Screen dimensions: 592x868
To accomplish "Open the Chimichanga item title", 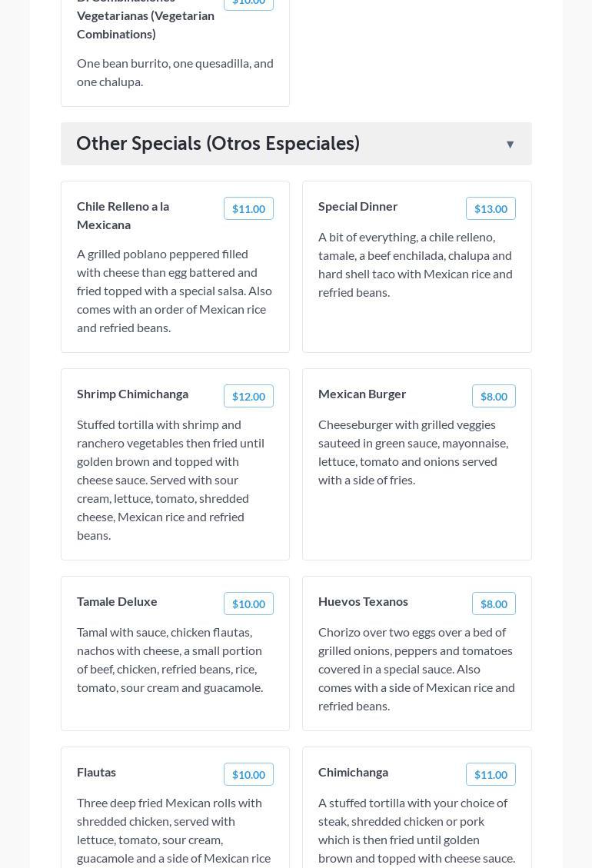I will coord(353,772).
